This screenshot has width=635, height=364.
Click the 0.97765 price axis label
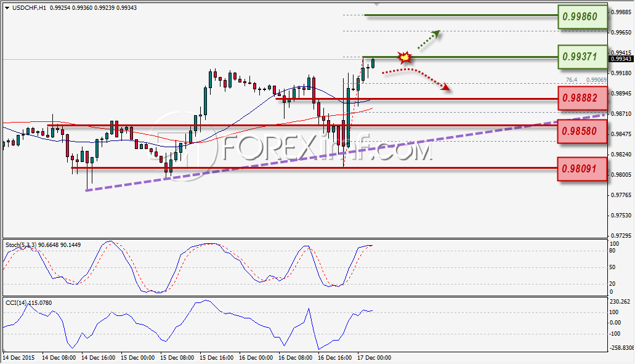[621, 195]
